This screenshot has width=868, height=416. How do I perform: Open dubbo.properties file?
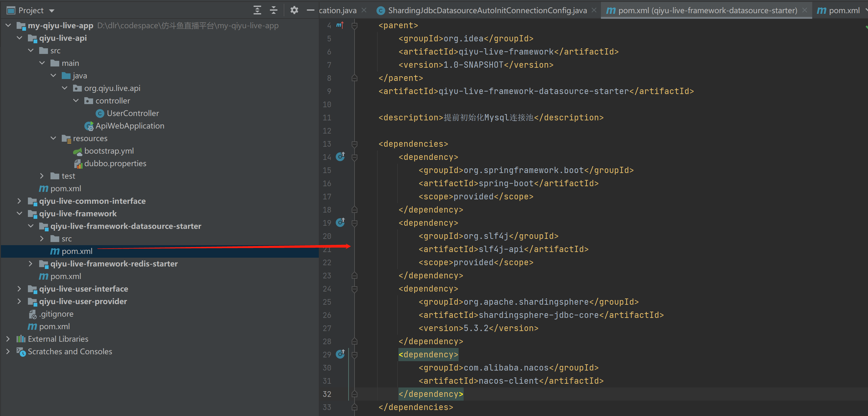click(x=115, y=163)
